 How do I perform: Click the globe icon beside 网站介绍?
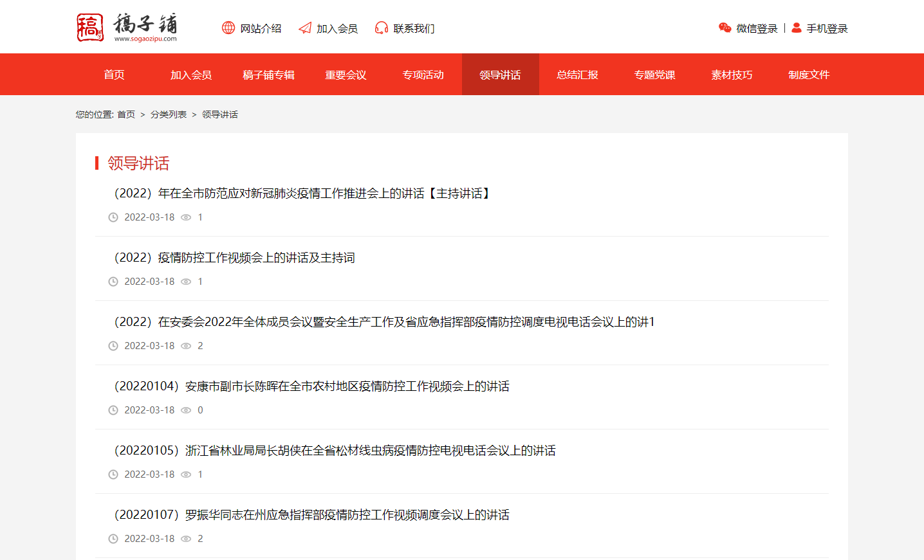click(x=228, y=28)
